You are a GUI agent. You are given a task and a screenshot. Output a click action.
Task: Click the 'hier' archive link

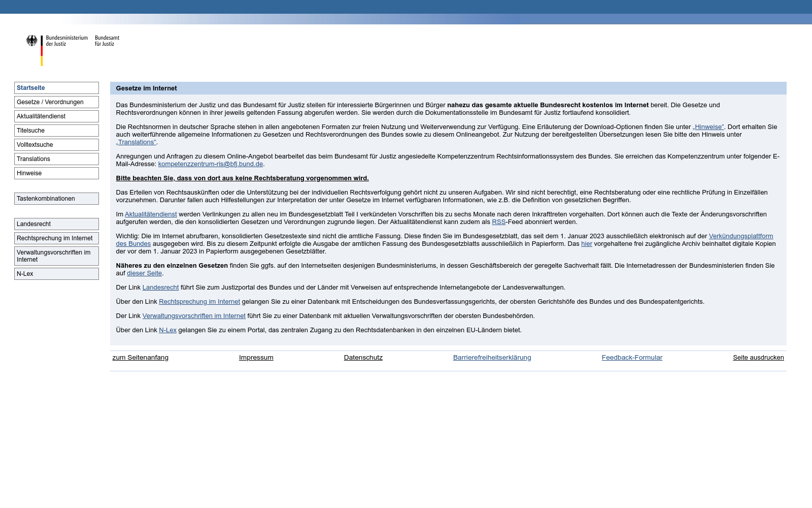tap(587, 244)
